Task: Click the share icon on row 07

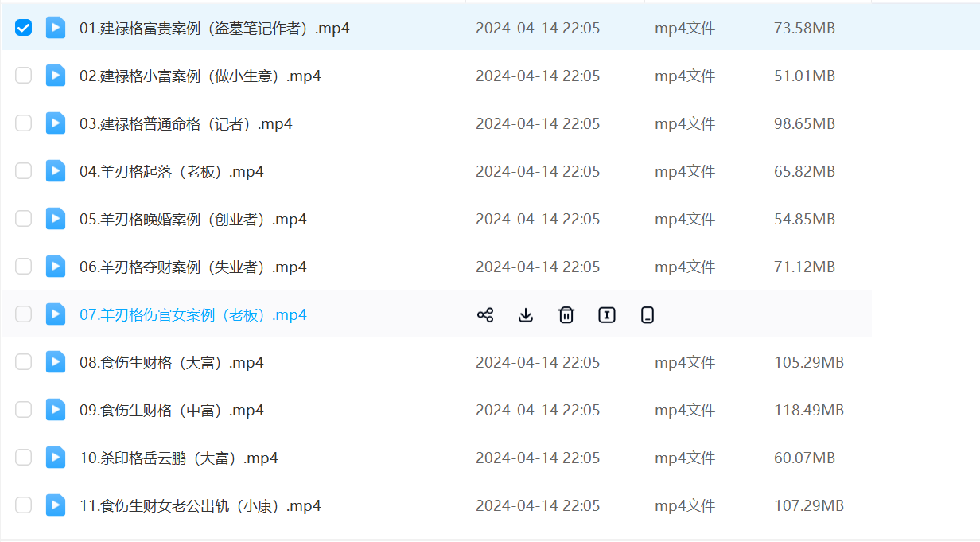Action: coord(485,315)
